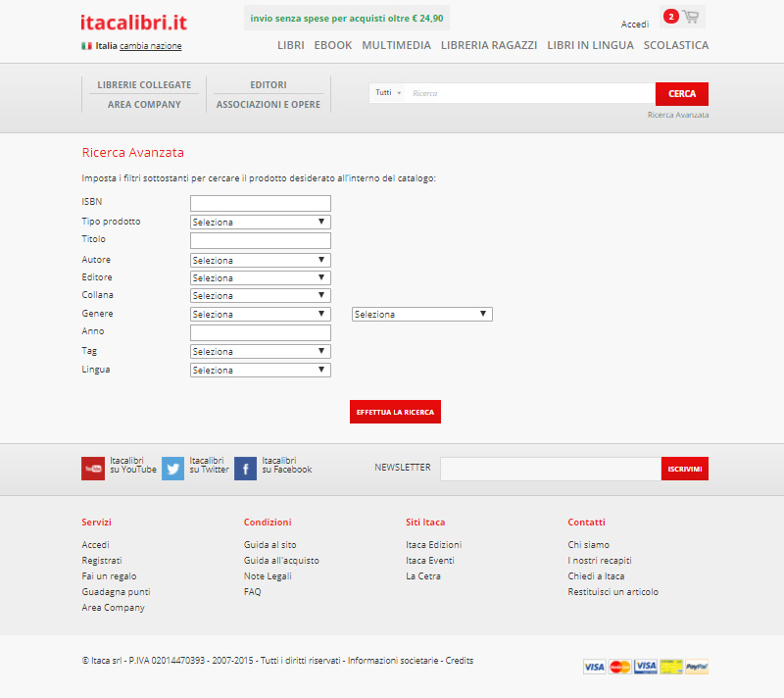The width and height of the screenshot is (784, 698).
Task: Click the MasterCard payment icon
Action: [620, 667]
